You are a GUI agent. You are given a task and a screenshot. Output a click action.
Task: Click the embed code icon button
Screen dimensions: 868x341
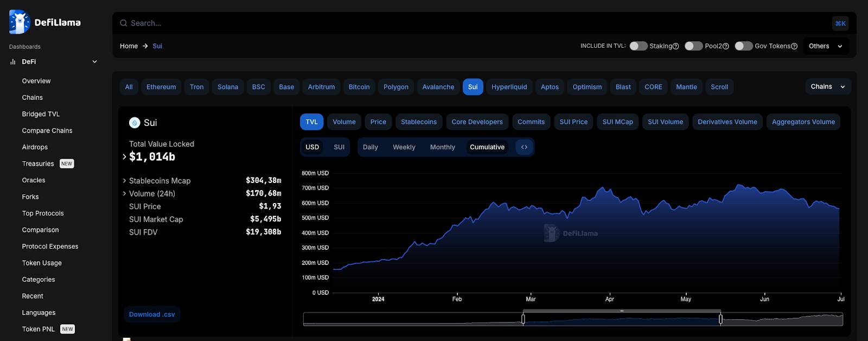[524, 147]
